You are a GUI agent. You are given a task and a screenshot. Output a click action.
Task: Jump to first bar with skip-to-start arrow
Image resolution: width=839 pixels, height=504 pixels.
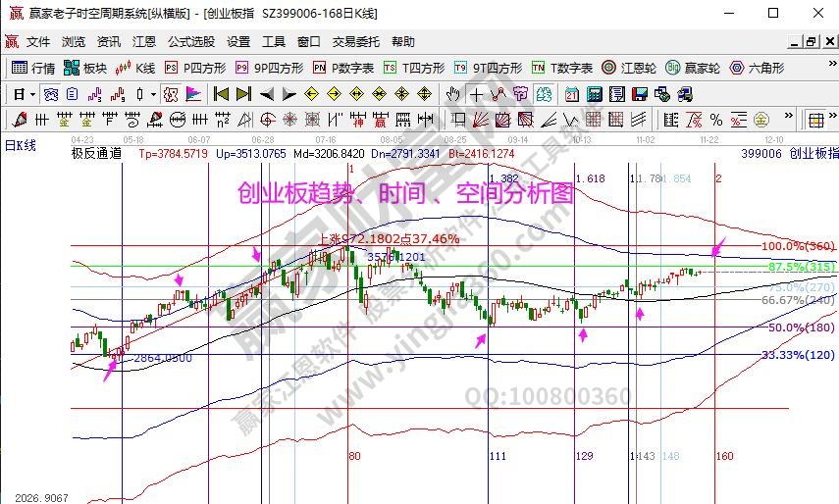pyautogui.click(x=221, y=94)
